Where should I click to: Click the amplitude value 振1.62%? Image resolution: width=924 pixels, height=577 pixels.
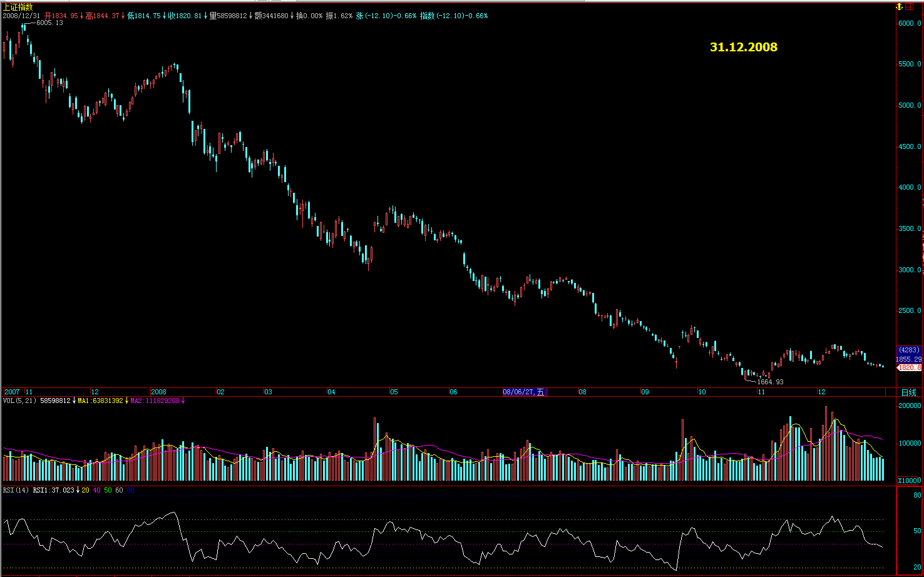339,16
